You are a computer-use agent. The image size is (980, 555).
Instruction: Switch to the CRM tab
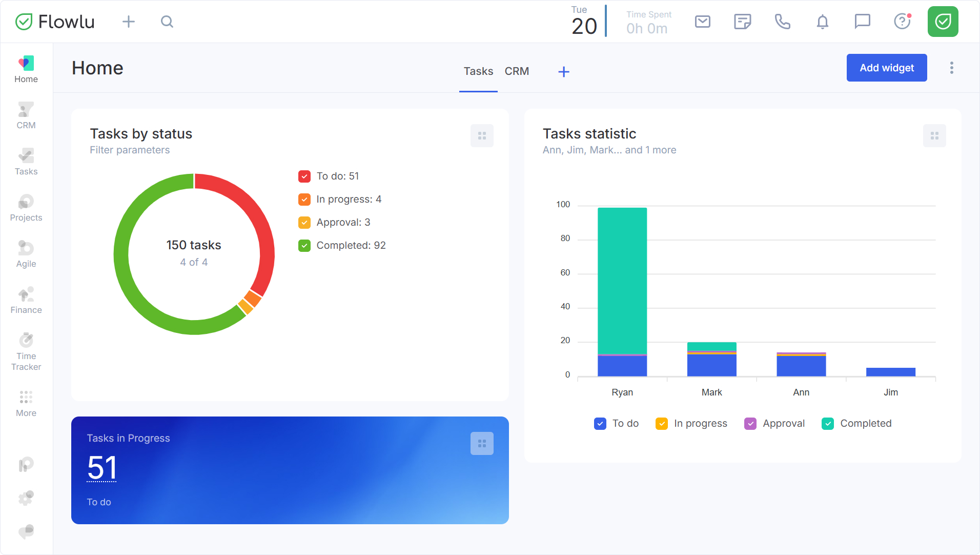[x=517, y=71]
